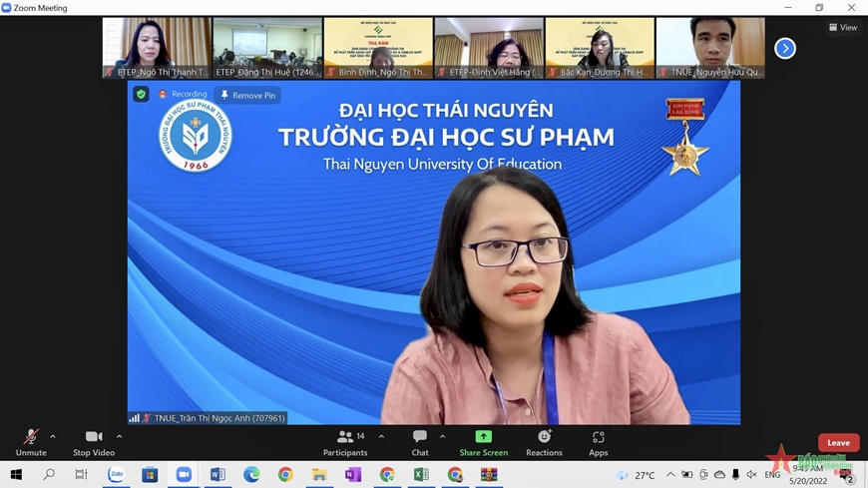Open the clock showing 5/20/2022

point(808,475)
